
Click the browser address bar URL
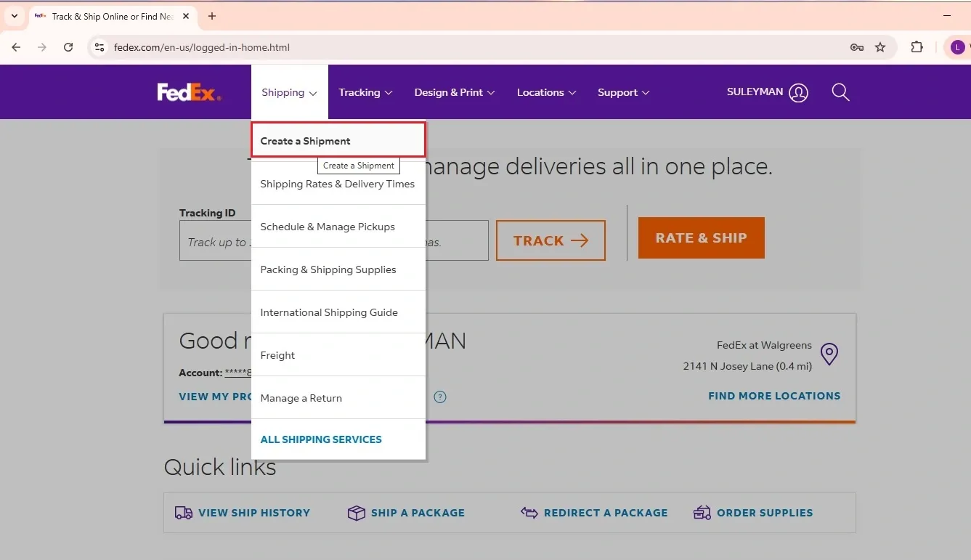(x=202, y=47)
